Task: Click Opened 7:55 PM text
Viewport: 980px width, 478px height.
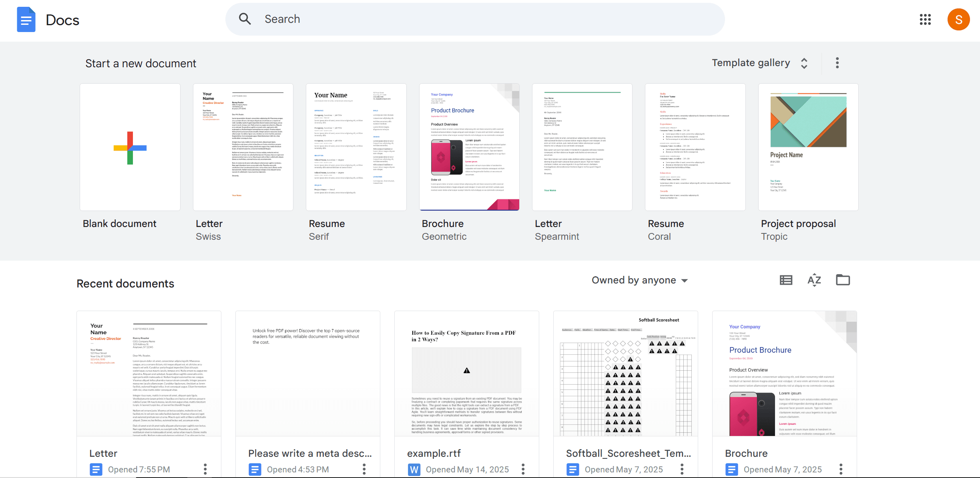Action: (139, 469)
